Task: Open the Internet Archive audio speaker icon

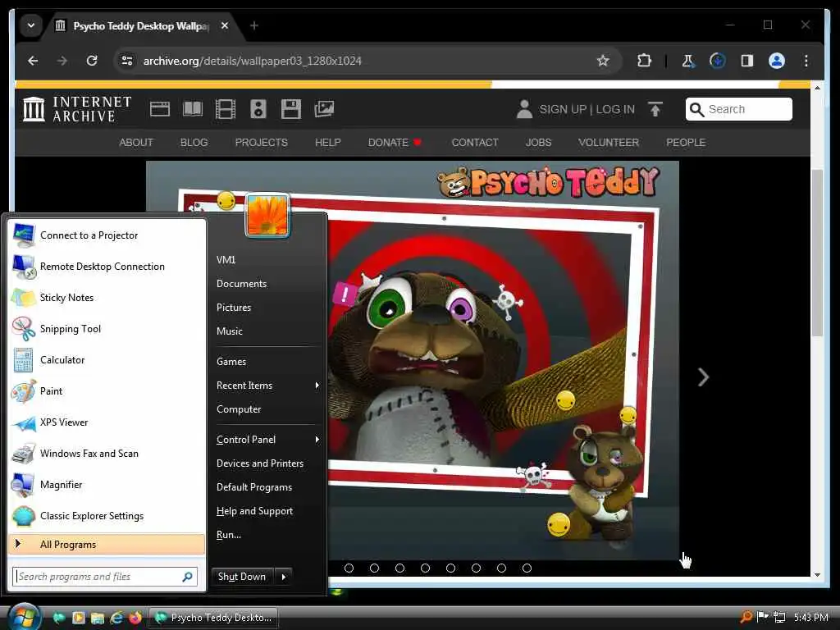Action: pyautogui.click(x=258, y=109)
